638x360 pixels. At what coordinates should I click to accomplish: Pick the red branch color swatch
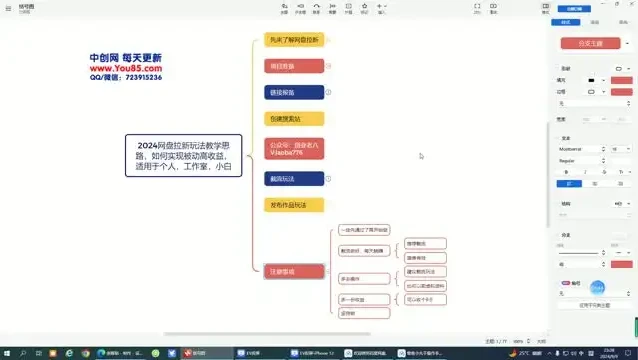point(621,264)
